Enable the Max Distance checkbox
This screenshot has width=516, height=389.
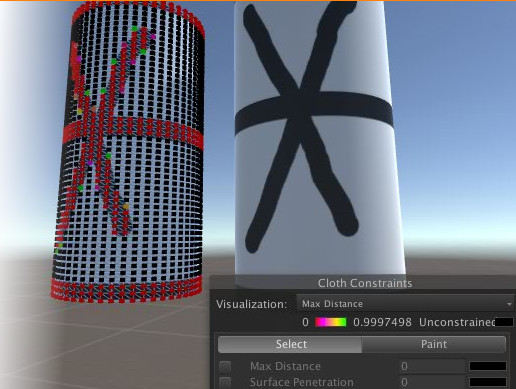pyautogui.click(x=225, y=366)
